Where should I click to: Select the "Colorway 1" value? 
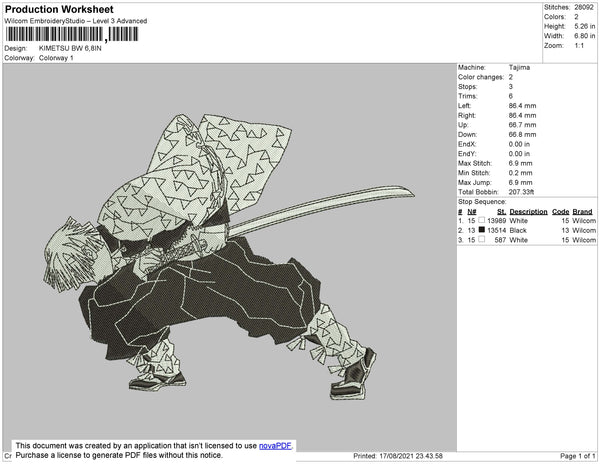coord(56,58)
